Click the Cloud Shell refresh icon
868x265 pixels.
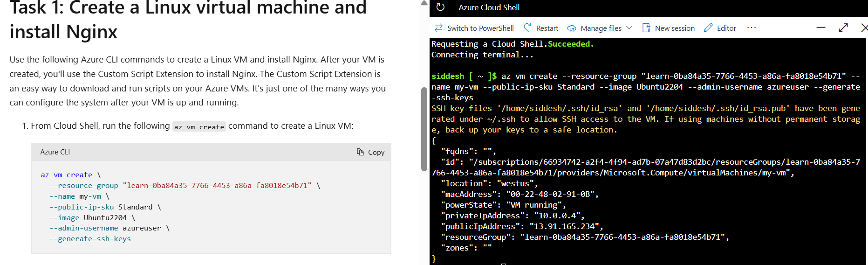click(x=440, y=7)
